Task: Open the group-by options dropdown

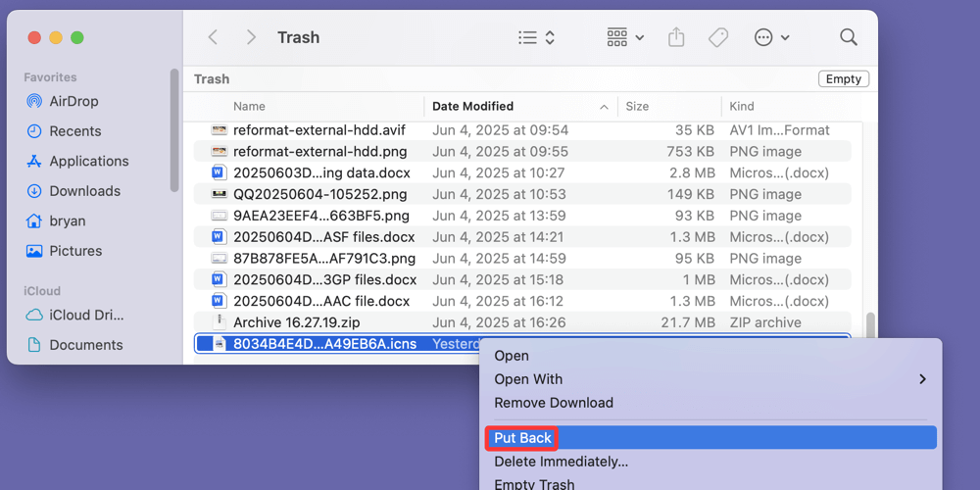Action: [625, 37]
